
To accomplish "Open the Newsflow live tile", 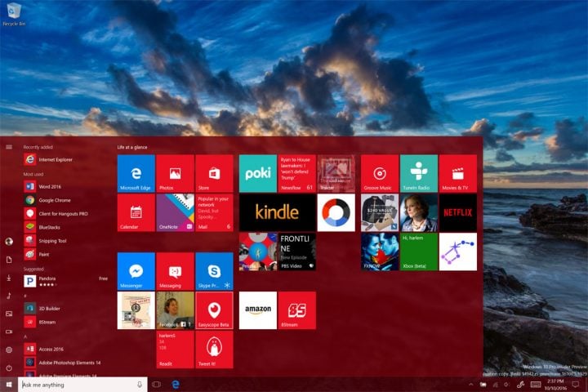I will click(x=297, y=173).
